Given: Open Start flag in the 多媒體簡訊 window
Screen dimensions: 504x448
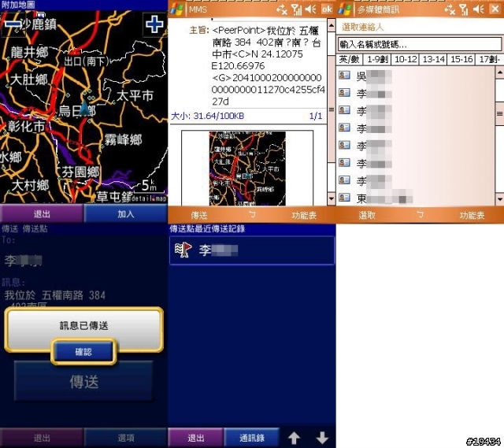Looking at the screenshot, I should 346,9.
